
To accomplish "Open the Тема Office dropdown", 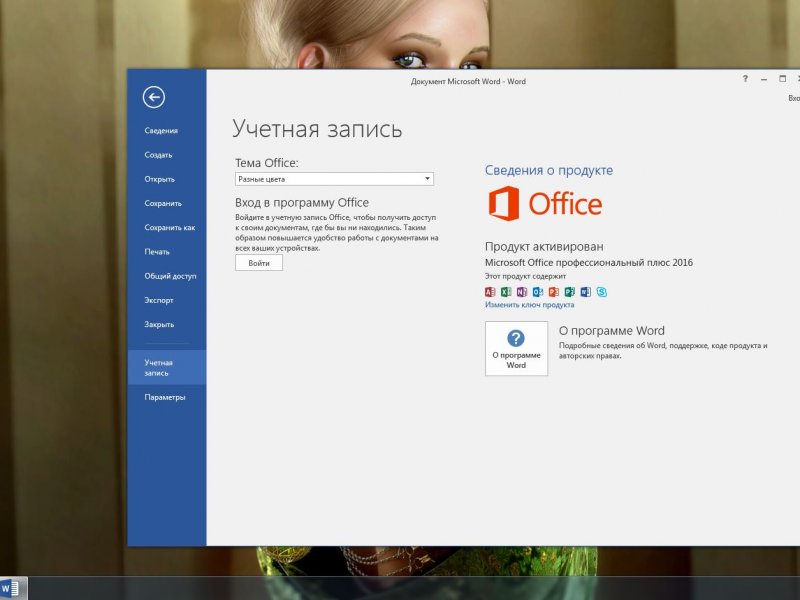I will (x=334, y=179).
